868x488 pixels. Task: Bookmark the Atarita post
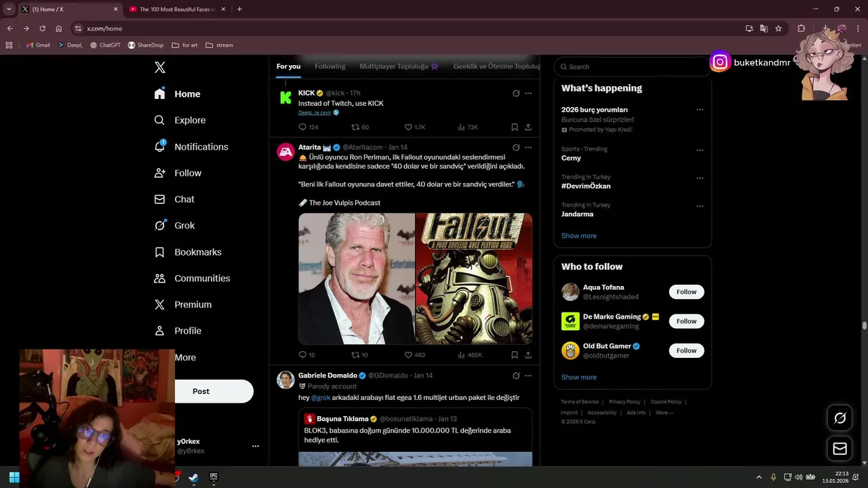515,355
